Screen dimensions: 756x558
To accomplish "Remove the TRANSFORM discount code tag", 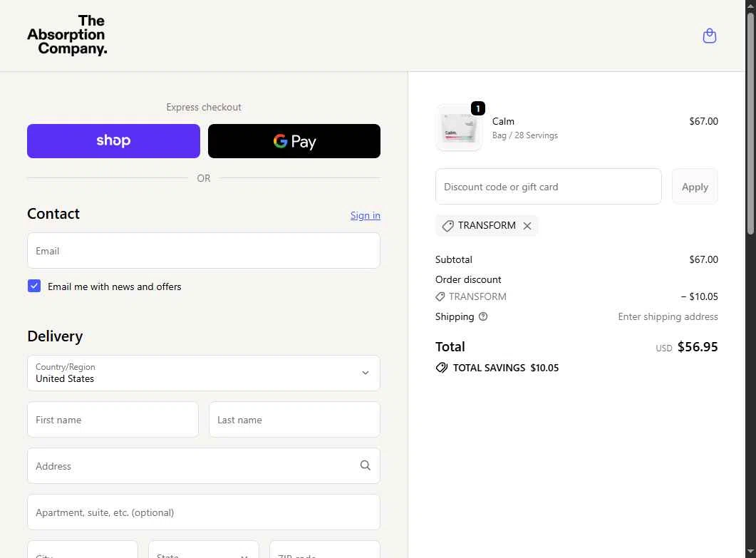I will tap(527, 226).
